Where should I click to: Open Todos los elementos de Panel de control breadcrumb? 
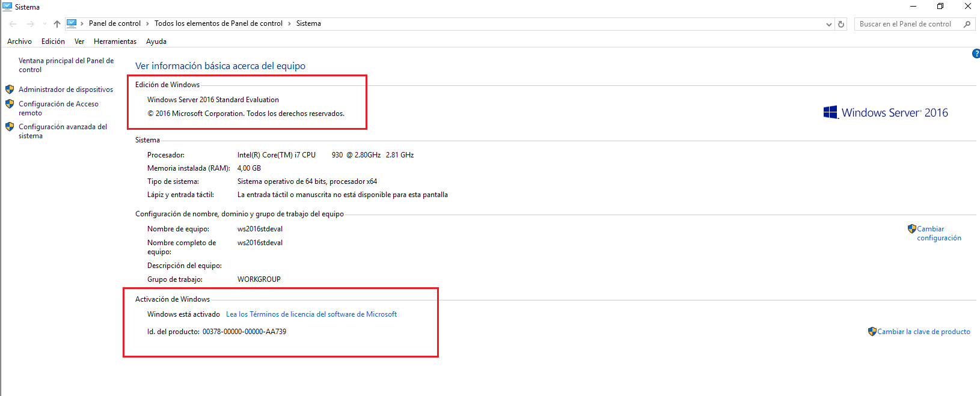tap(218, 23)
